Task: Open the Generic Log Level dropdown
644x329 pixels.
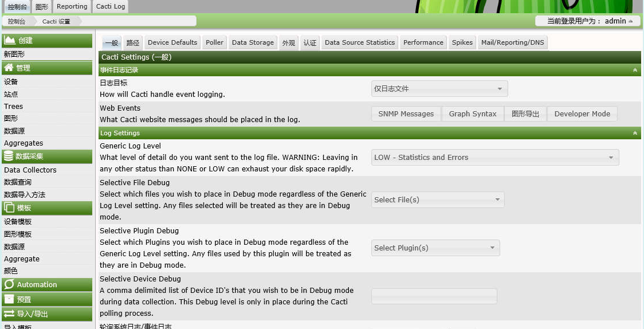Action: pyautogui.click(x=494, y=158)
